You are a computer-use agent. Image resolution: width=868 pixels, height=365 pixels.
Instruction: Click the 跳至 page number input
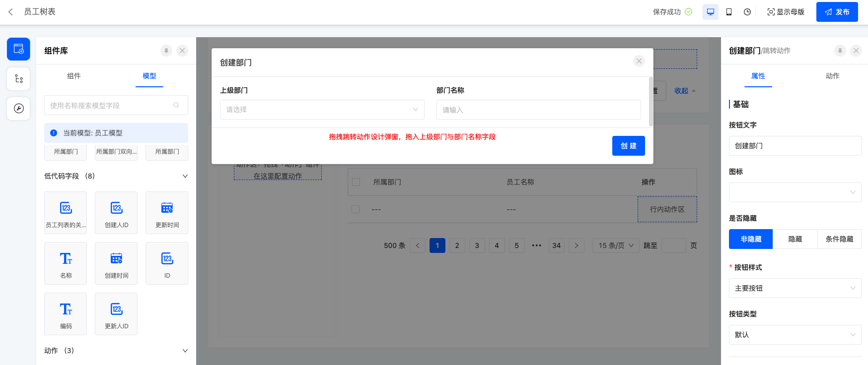pos(674,245)
